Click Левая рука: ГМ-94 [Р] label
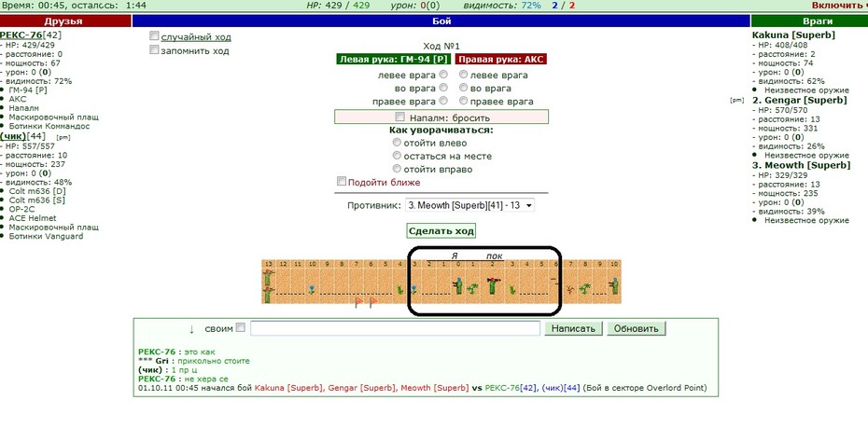This screenshot has width=868, height=428. coord(395,60)
